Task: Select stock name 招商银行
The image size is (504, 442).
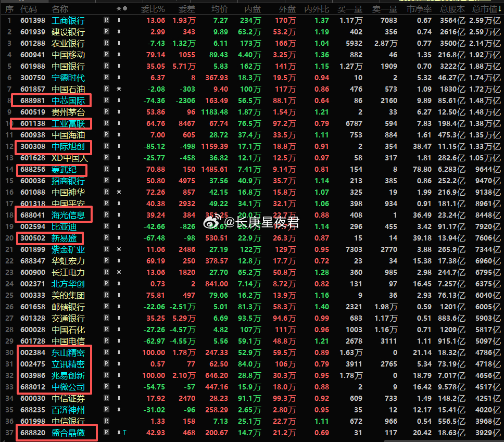Action: coord(68,181)
